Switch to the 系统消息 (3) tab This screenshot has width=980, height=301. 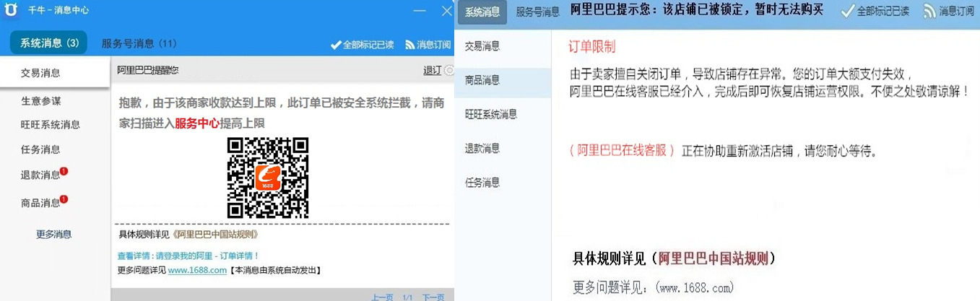[49, 43]
